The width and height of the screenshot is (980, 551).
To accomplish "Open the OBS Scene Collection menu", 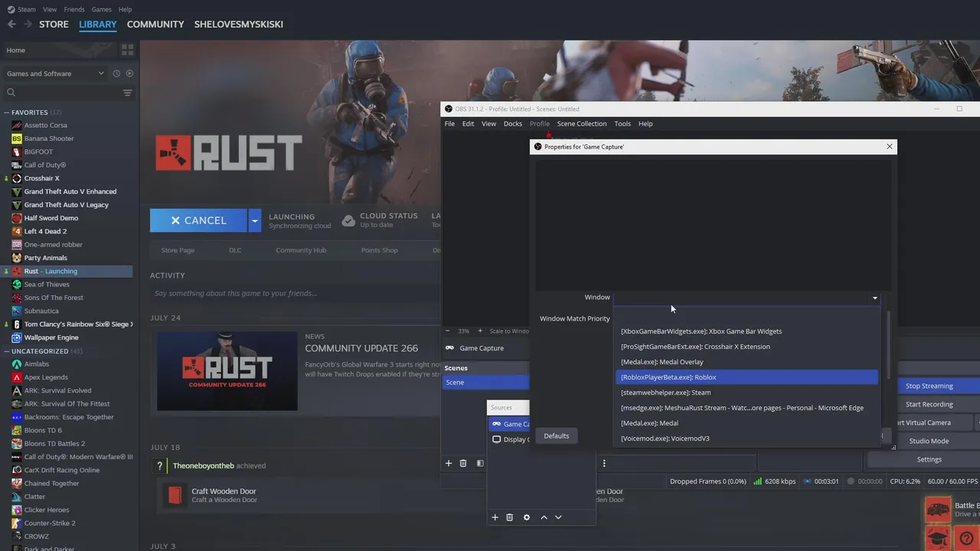I will 582,124.
